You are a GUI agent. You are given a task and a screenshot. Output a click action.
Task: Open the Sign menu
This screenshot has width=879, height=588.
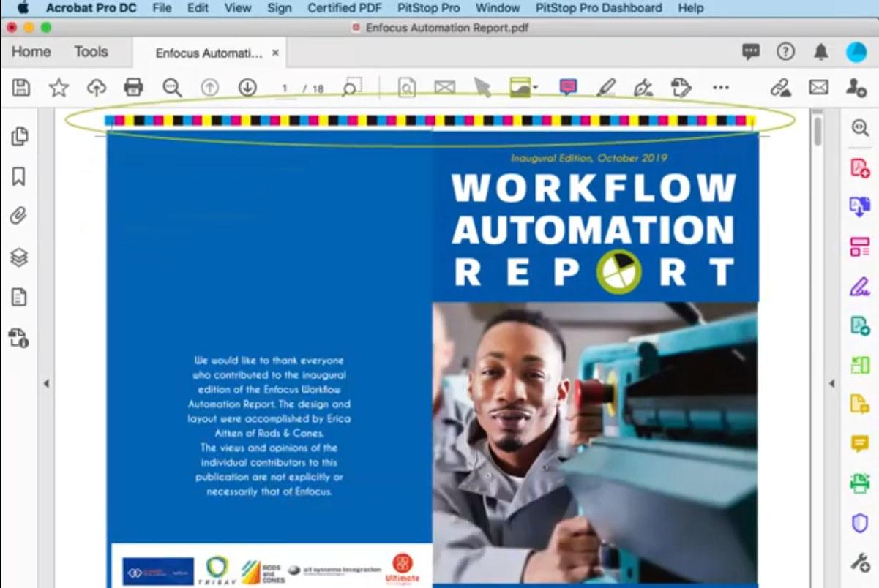pyautogui.click(x=280, y=8)
